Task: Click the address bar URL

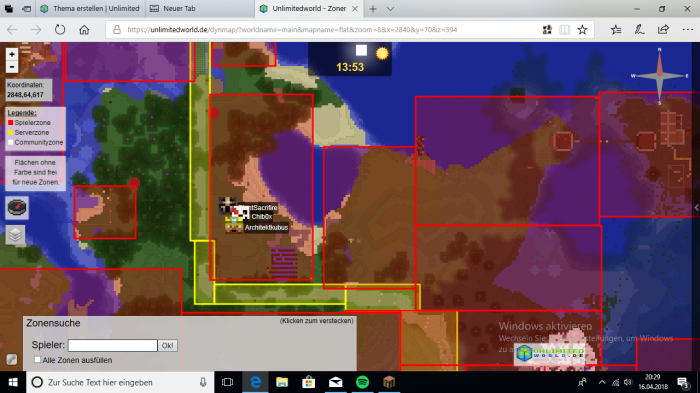Action: point(292,30)
